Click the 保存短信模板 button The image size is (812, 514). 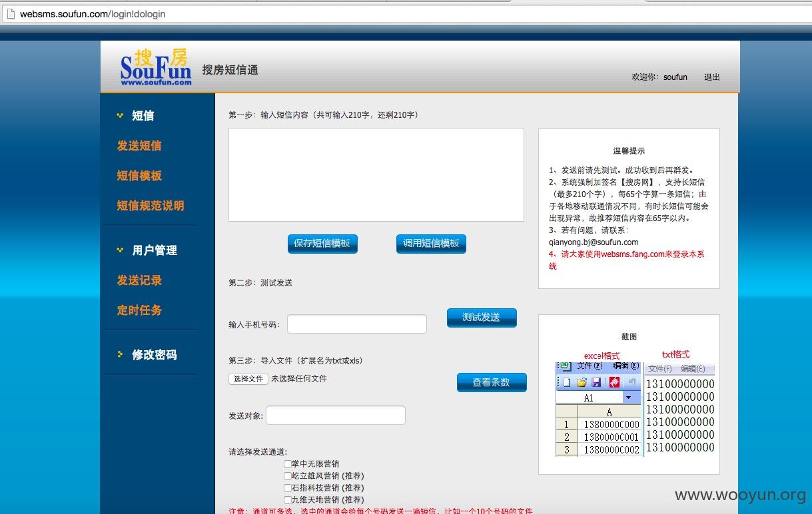[322, 244]
